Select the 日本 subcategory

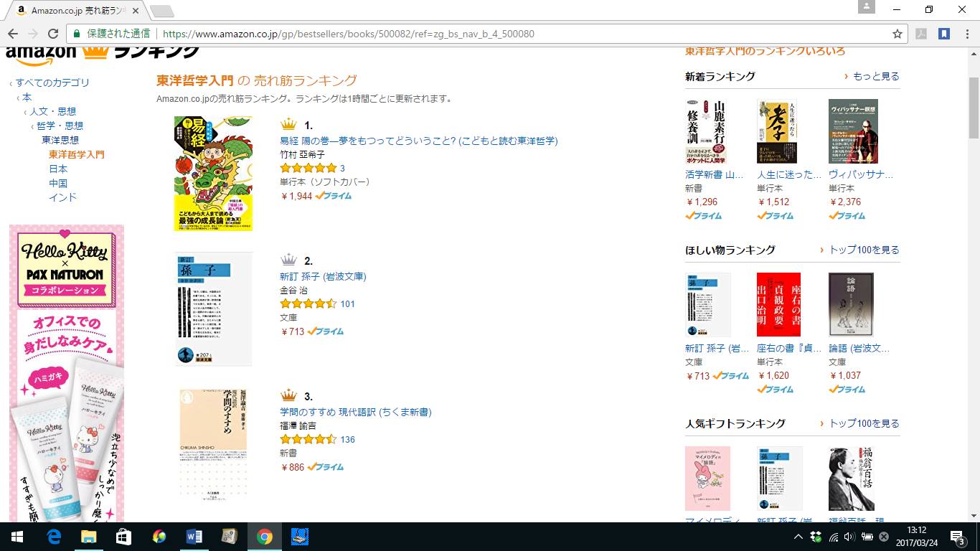tap(58, 169)
